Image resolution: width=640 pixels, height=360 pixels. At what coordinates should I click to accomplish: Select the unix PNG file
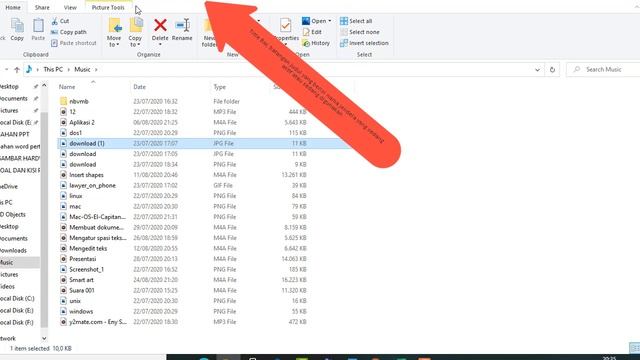75,301
